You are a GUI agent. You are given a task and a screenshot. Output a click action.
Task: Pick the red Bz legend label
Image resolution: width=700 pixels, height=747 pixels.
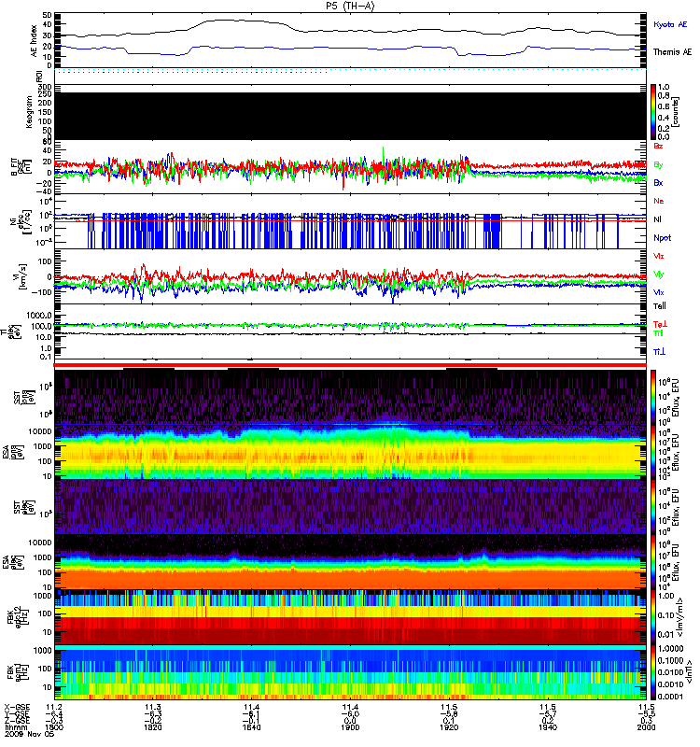(x=658, y=146)
